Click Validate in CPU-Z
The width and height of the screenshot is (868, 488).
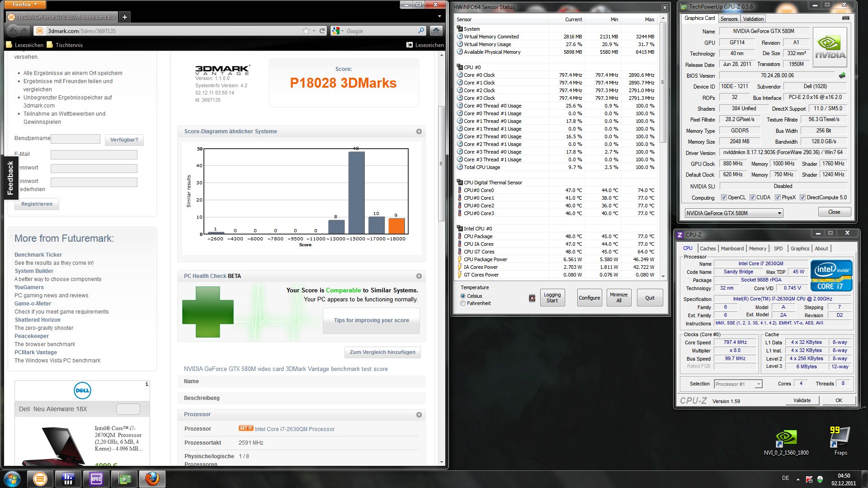point(802,400)
